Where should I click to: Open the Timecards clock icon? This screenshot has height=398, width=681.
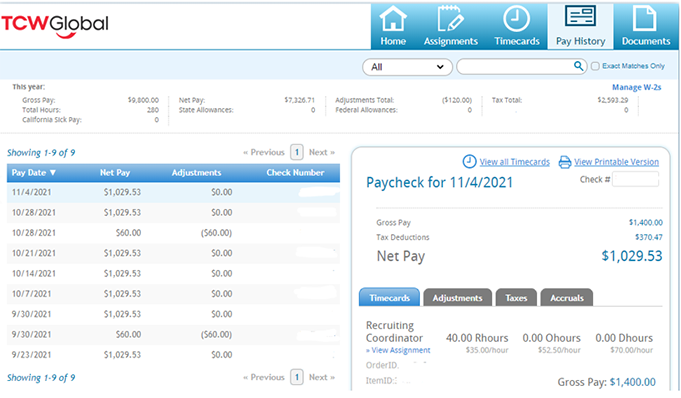point(516,19)
